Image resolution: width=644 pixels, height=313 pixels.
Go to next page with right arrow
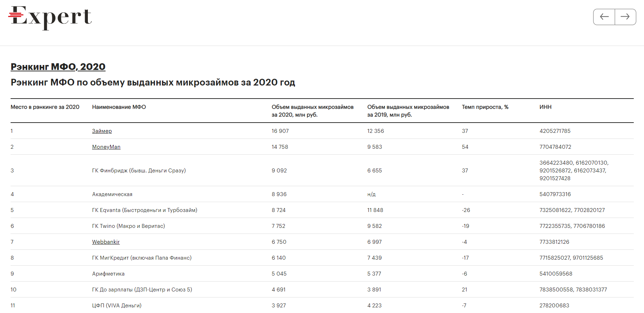(625, 17)
